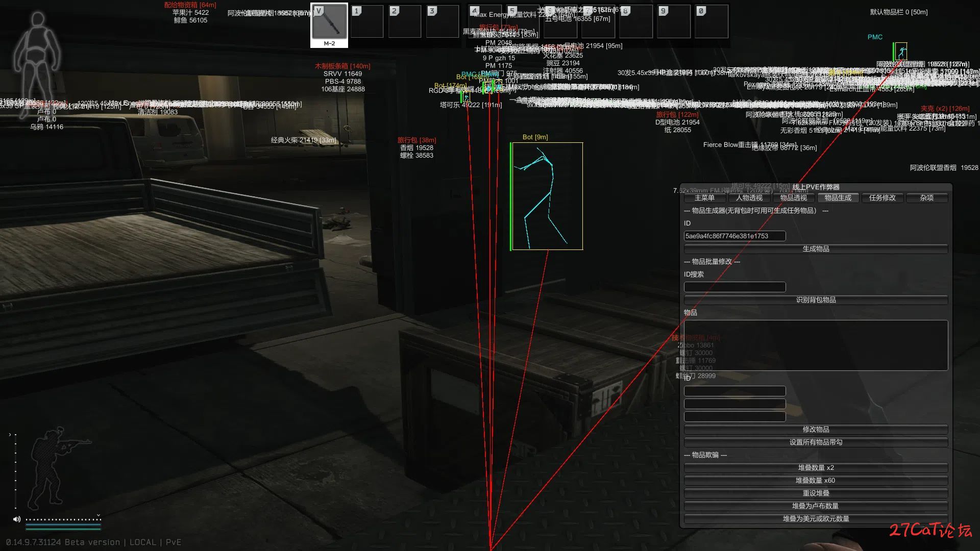980x551 pixels.
Task: Click the 塔可乐 49222 [191m] label
Action: coord(471,105)
